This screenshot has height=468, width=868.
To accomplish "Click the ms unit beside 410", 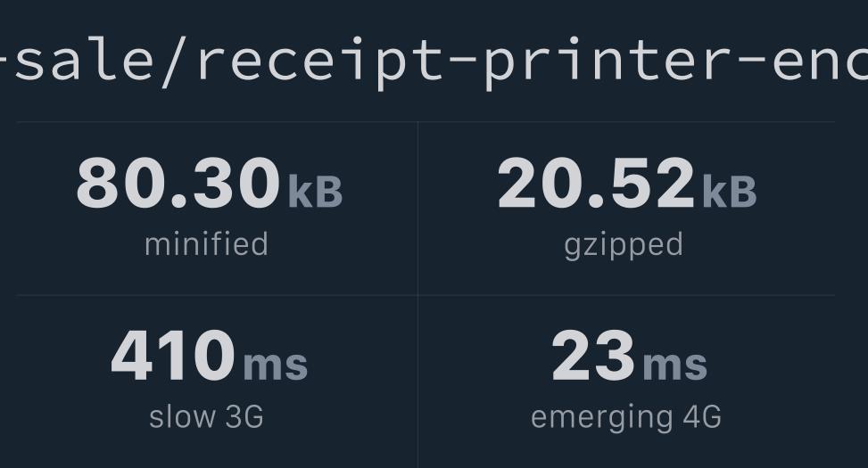I will (275, 365).
